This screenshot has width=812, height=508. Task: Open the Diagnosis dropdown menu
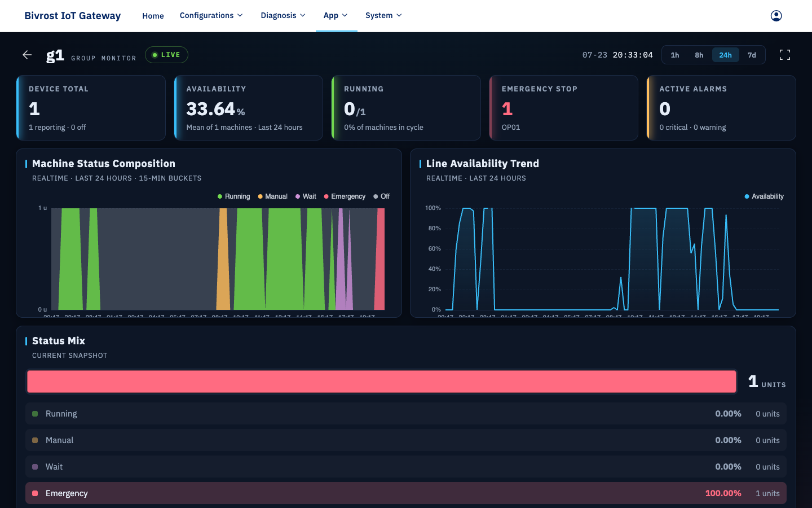[x=283, y=16]
